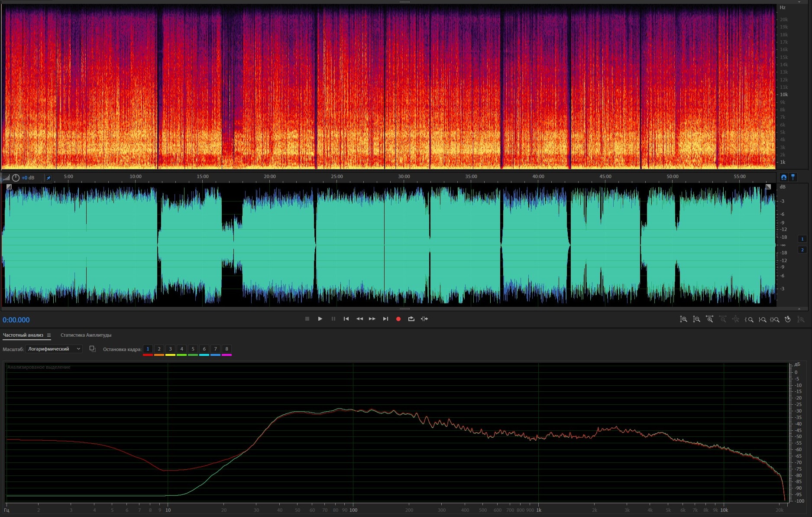
Task: Click the fast forward button
Action: pyautogui.click(x=372, y=319)
